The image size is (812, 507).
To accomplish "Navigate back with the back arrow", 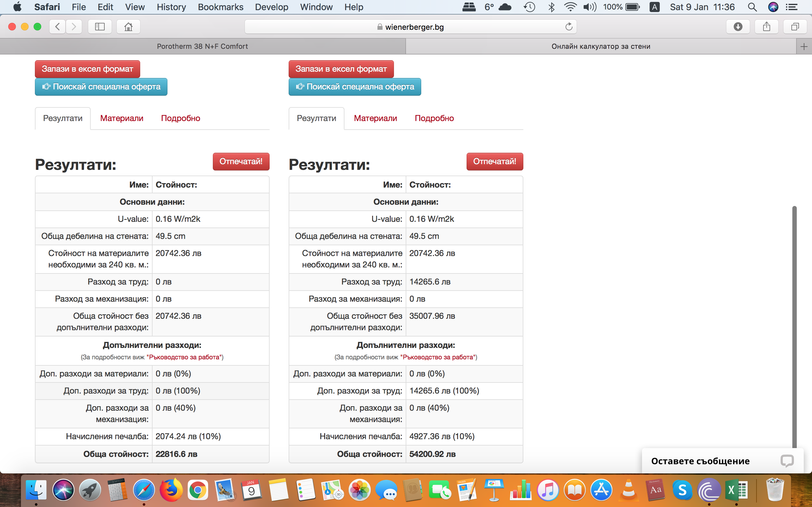I will click(58, 27).
